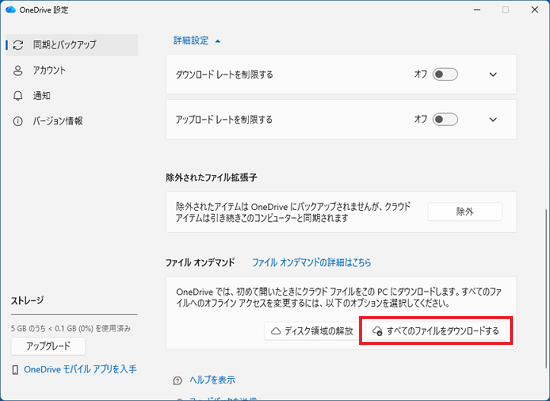
Task: Click the help question icon beside ヘルプを表示
Action: coord(177,380)
